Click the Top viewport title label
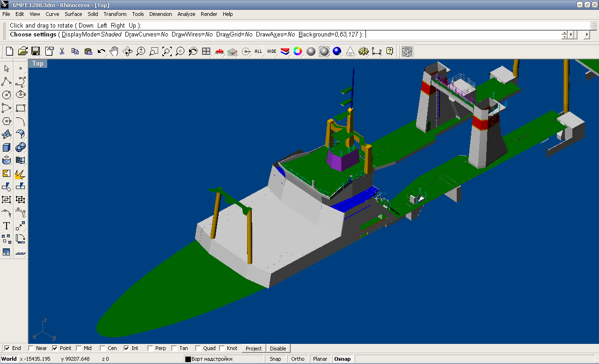The height and width of the screenshot is (364, 599). click(38, 64)
